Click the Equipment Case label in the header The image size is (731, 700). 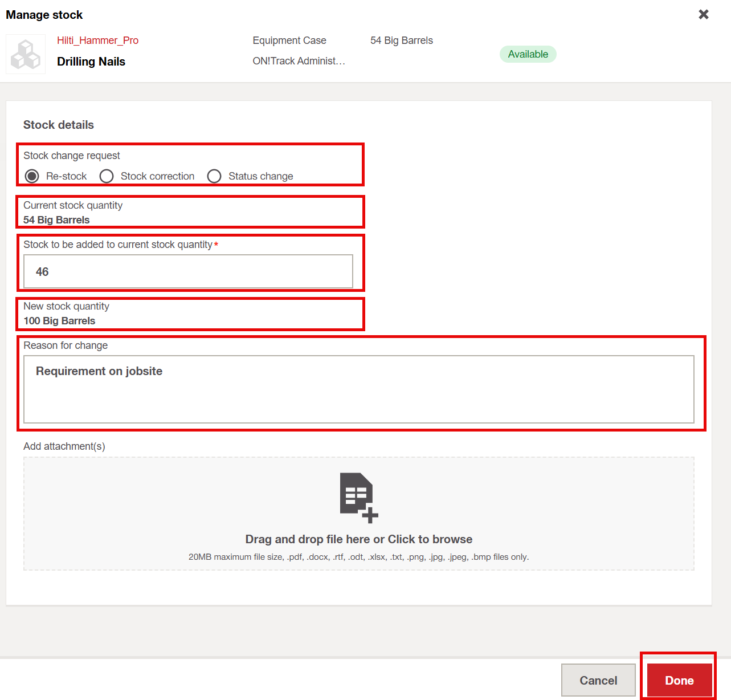(x=289, y=40)
